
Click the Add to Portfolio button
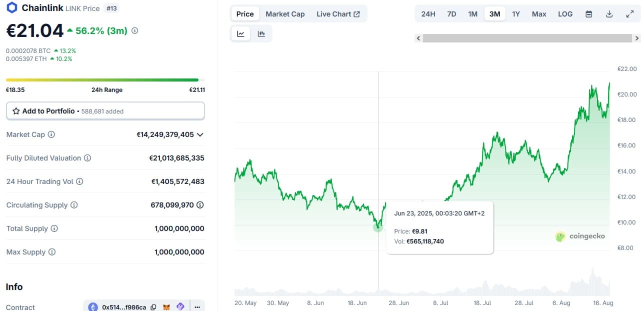[105, 111]
